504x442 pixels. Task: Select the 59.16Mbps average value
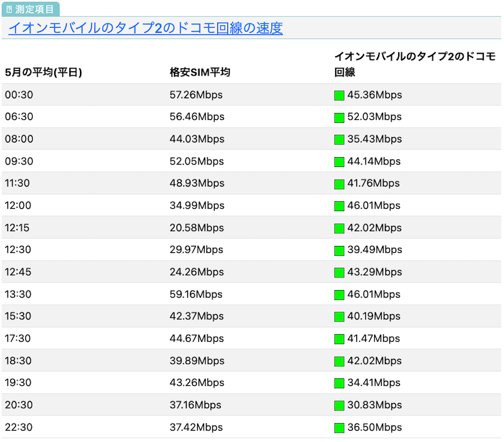(196, 294)
